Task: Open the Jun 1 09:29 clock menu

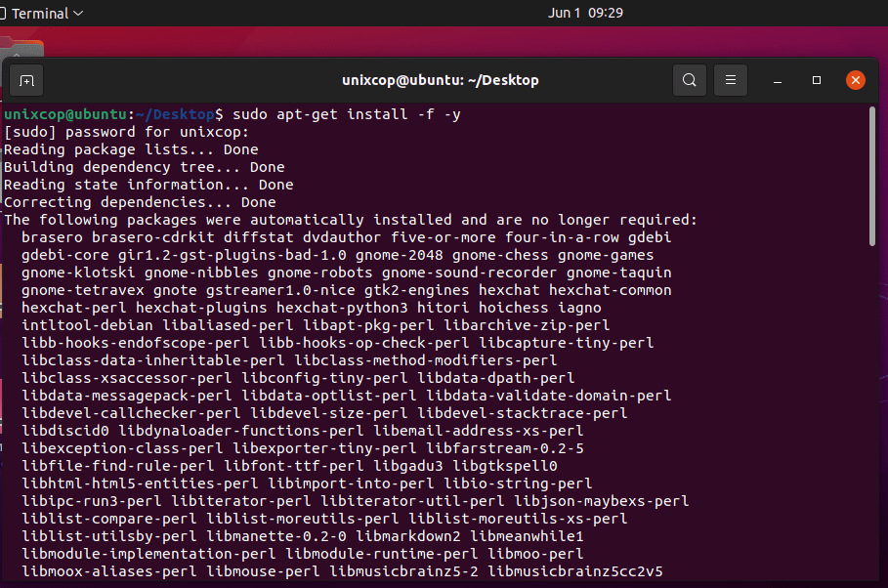Action: coord(585,13)
